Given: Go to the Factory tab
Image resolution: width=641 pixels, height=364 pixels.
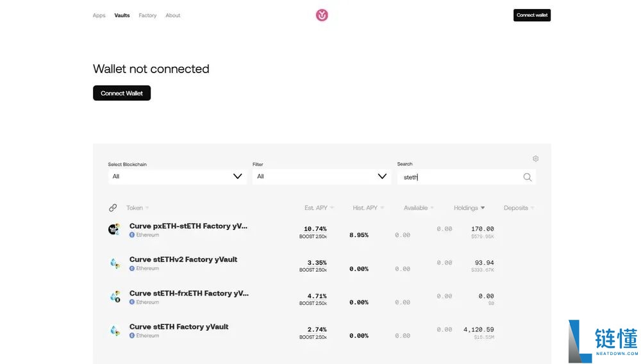Looking at the screenshot, I should pos(147,15).
